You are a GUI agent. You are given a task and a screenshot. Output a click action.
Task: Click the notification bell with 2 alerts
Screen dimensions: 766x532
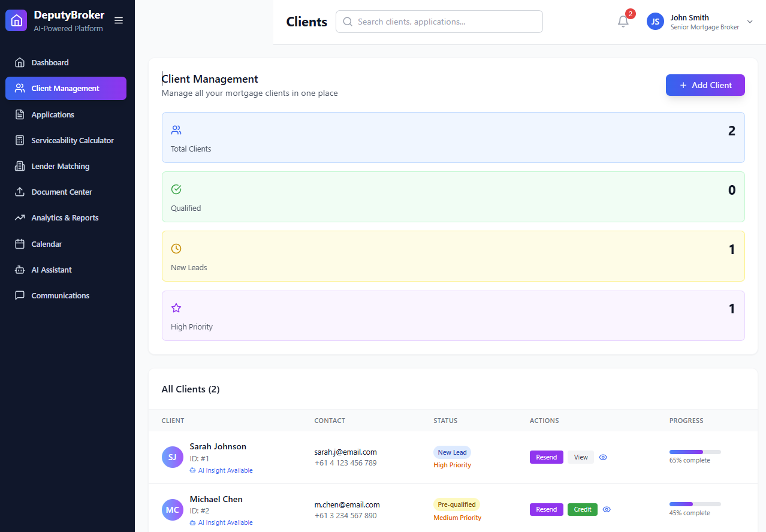(623, 21)
